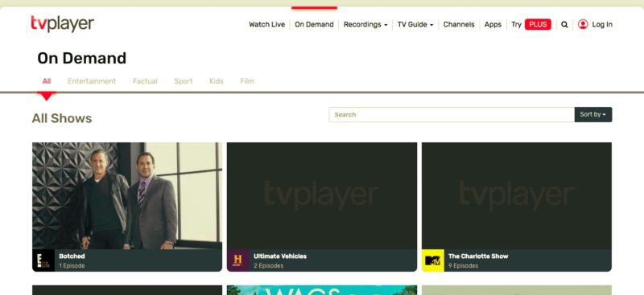Open the Channels page
644x295 pixels.
[x=459, y=25]
